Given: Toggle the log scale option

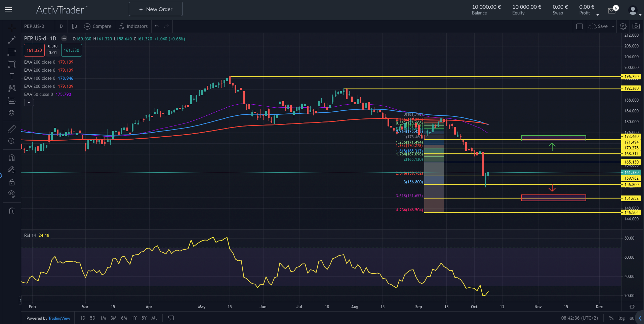Looking at the screenshot, I should [x=621, y=318].
